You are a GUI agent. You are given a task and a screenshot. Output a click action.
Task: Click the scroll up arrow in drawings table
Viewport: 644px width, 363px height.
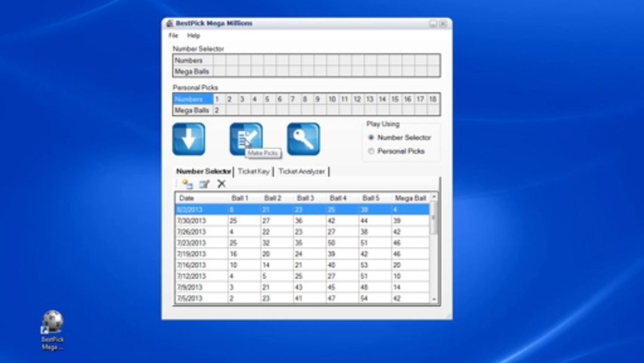tap(434, 197)
